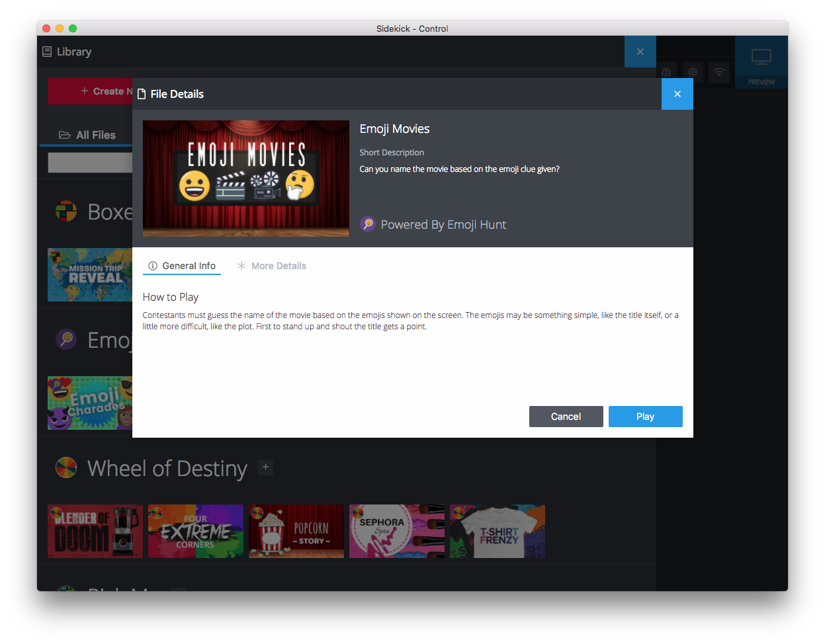
Task: Click the Short Description label
Action: coord(392,153)
